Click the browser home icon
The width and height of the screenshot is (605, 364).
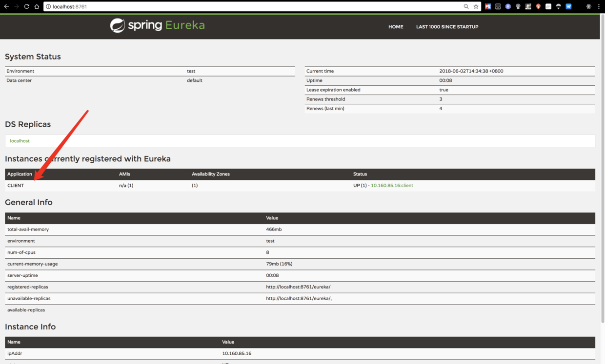pyautogui.click(x=37, y=6)
